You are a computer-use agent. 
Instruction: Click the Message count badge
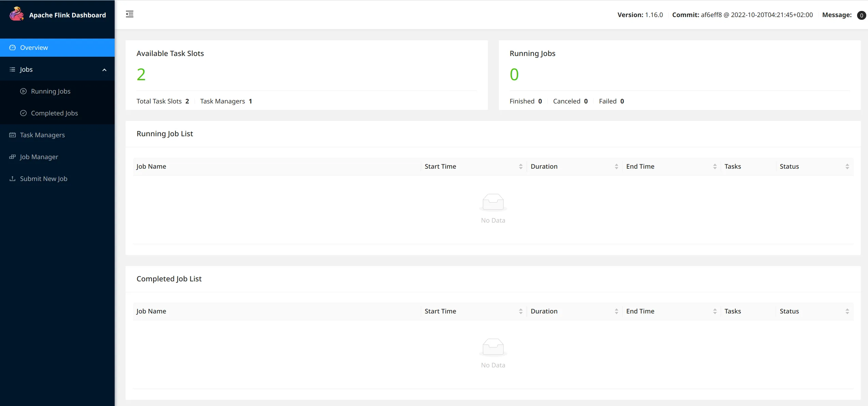(x=861, y=15)
